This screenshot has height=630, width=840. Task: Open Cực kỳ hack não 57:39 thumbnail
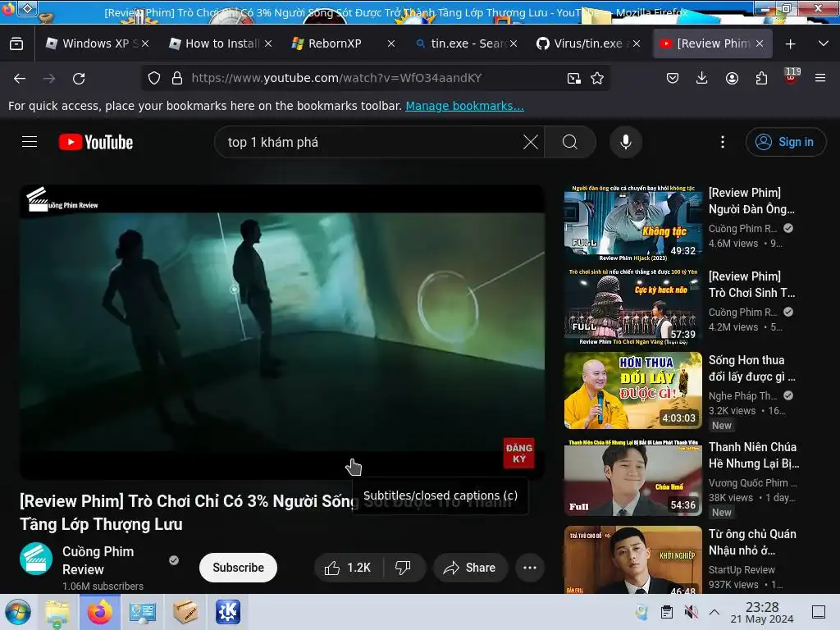pos(632,307)
